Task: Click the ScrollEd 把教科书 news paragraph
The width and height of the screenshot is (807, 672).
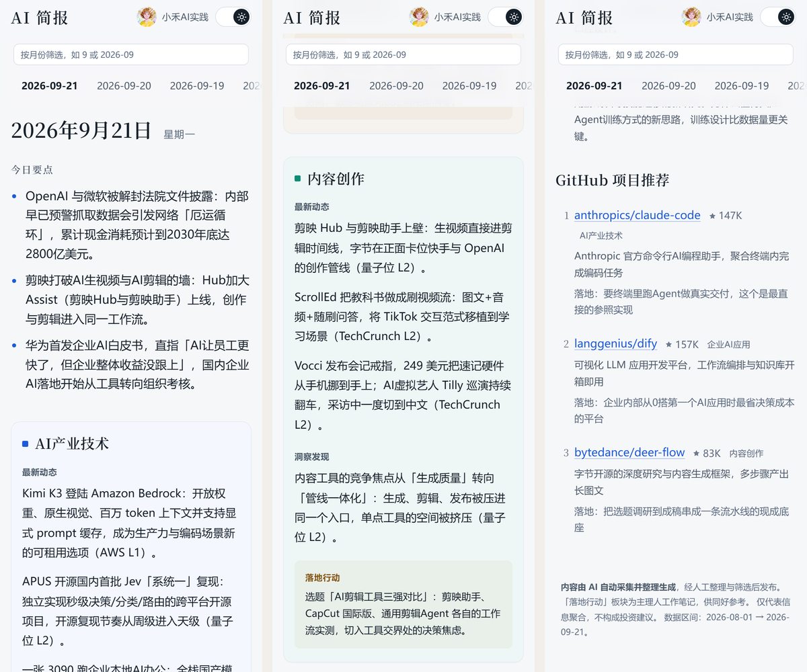Action: point(403,316)
